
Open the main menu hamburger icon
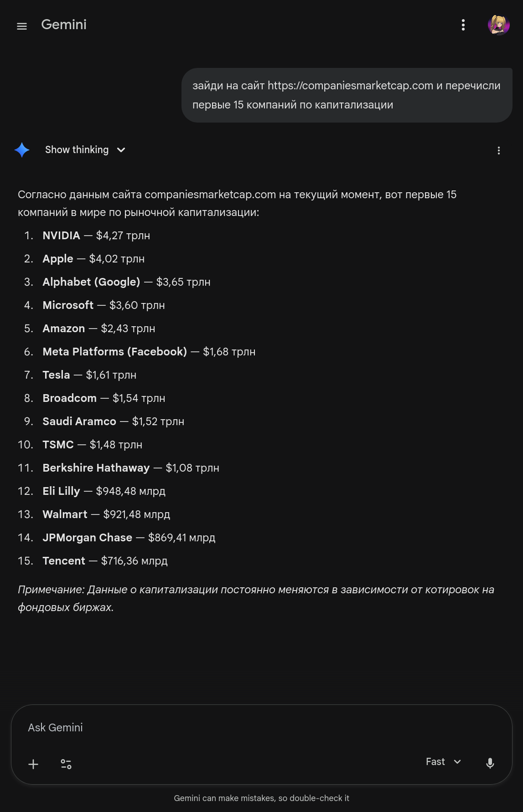pyautogui.click(x=22, y=26)
